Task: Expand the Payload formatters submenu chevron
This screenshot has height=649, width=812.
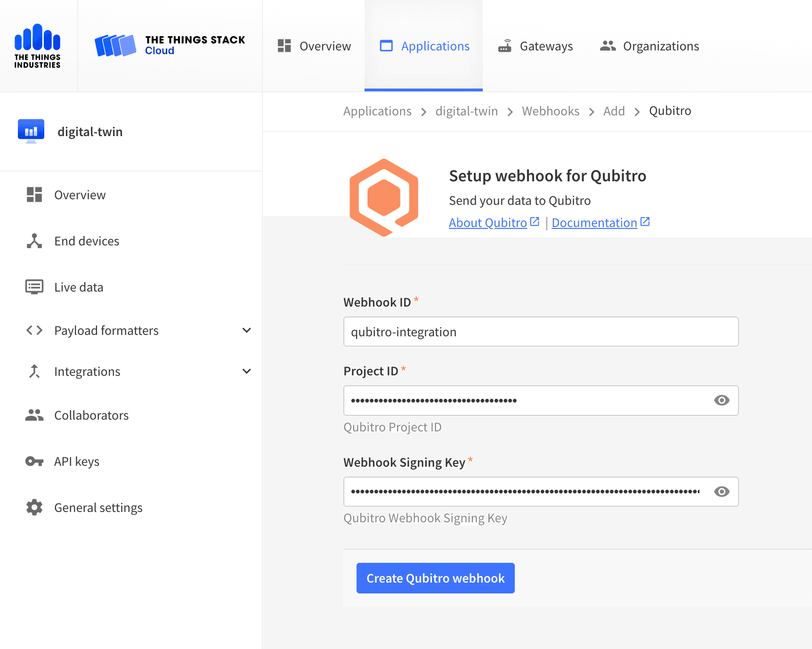Action: pos(246,330)
